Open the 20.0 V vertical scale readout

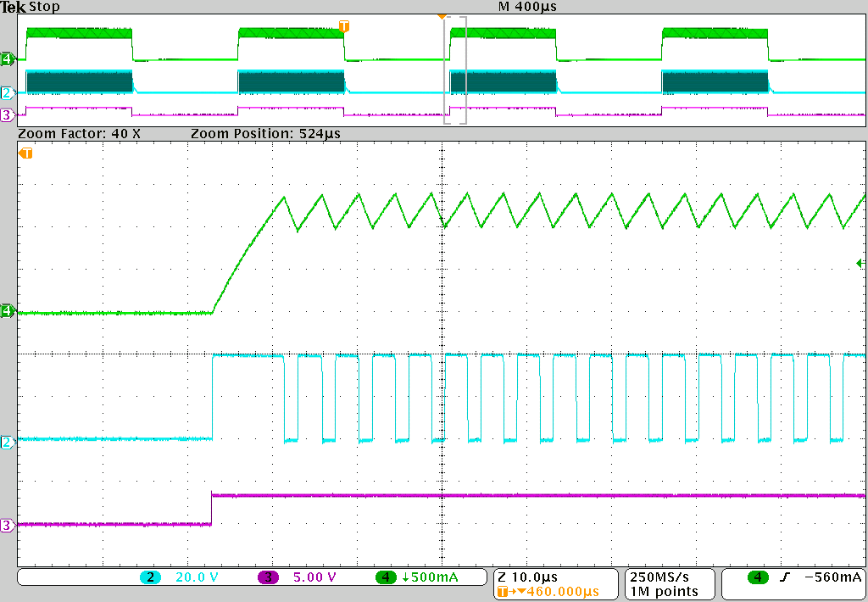(x=196, y=577)
